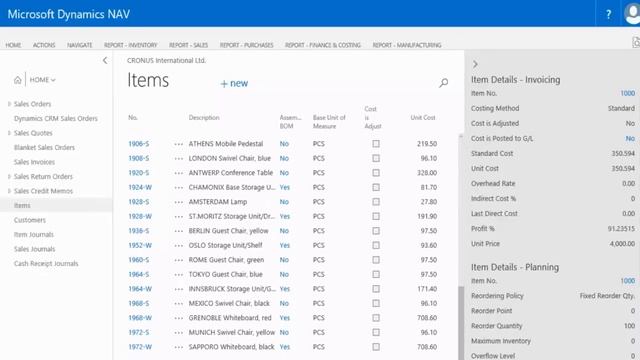Open row menu dots for INNSBRUCK Storage Unit
Viewport: 640px width, 360px height.
coord(178,289)
